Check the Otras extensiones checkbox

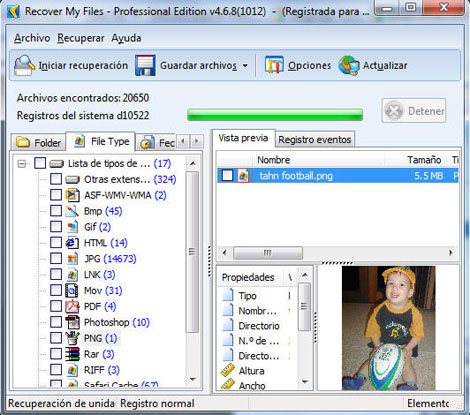[56, 179]
